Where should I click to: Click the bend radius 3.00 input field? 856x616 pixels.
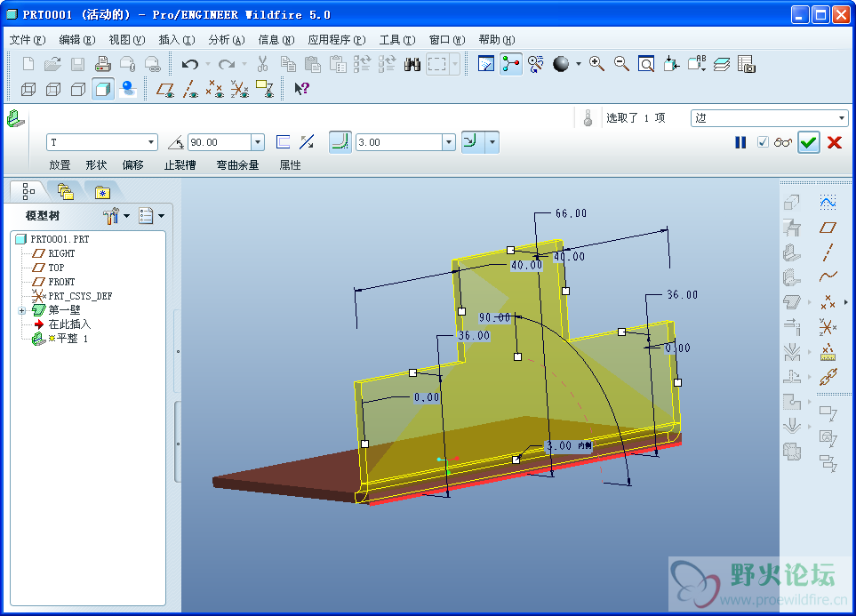pyautogui.click(x=397, y=142)
